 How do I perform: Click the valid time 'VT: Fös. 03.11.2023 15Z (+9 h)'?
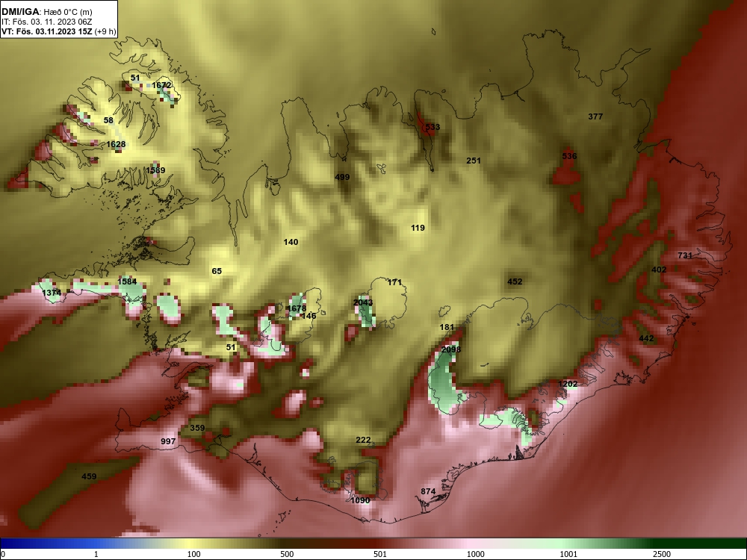58,31
